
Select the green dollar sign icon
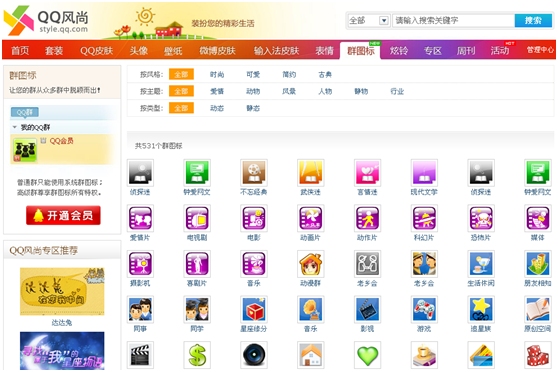[x=197, y=355]
